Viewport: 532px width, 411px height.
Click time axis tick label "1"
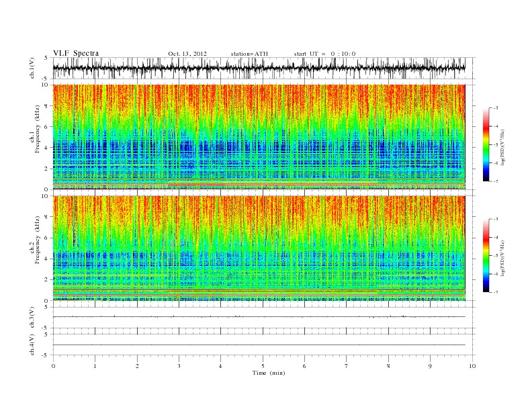95,366
